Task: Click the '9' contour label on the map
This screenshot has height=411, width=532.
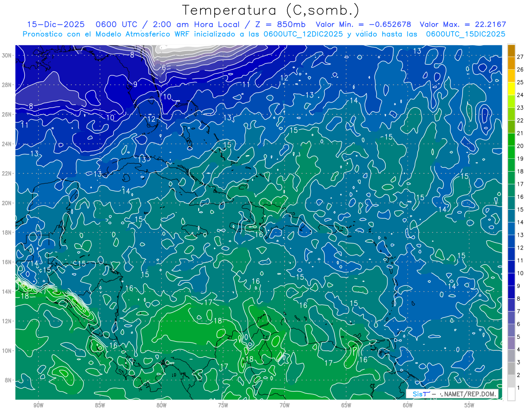Action: tap(135, 84)
